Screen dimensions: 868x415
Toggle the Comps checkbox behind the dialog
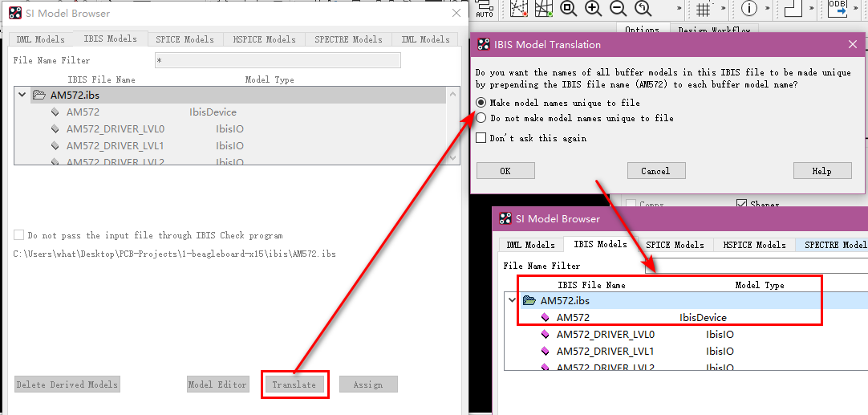630,205
